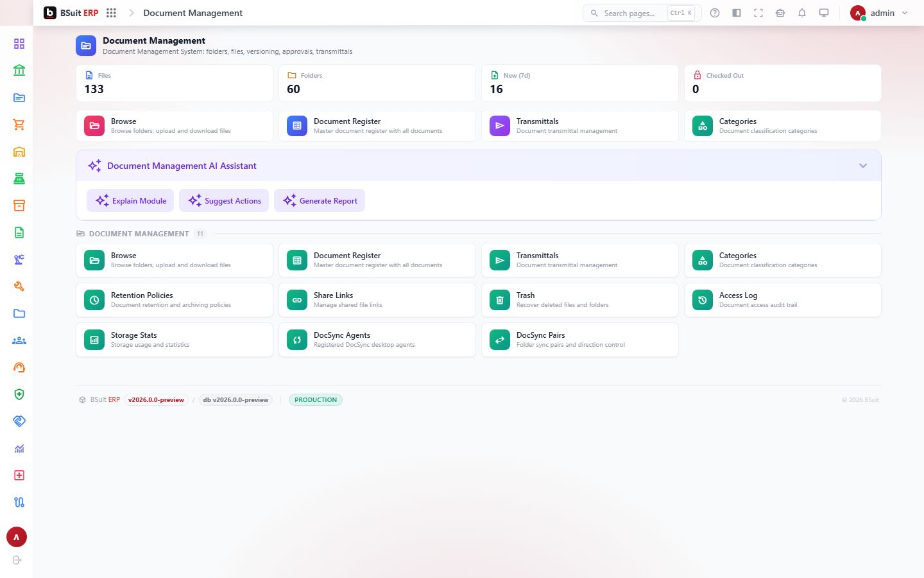Click the robot assistant icon in header
This screenshot has width=924, height=578.
[x=780, y=13]
